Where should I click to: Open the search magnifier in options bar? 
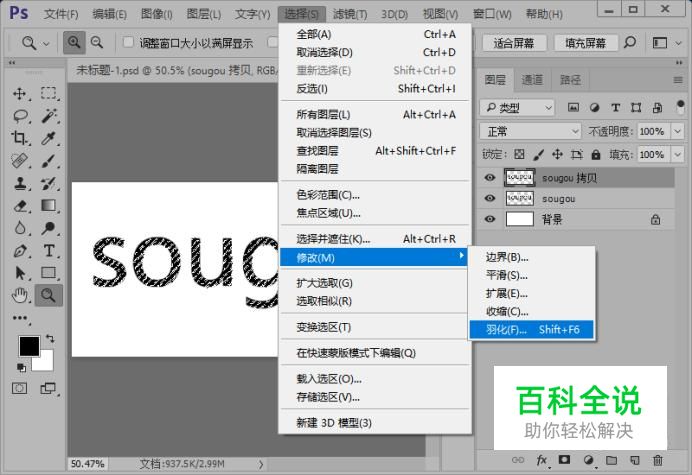point(630,42)
